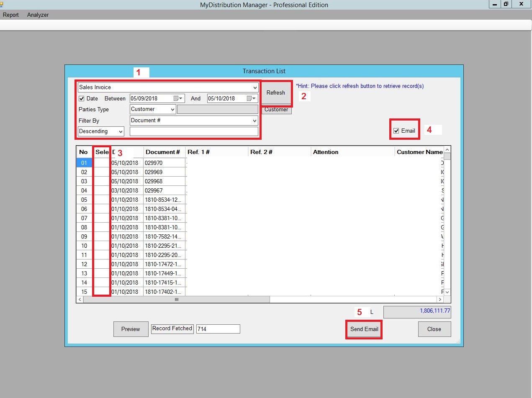Open the Descending sort order dropdown

[121, 131]
